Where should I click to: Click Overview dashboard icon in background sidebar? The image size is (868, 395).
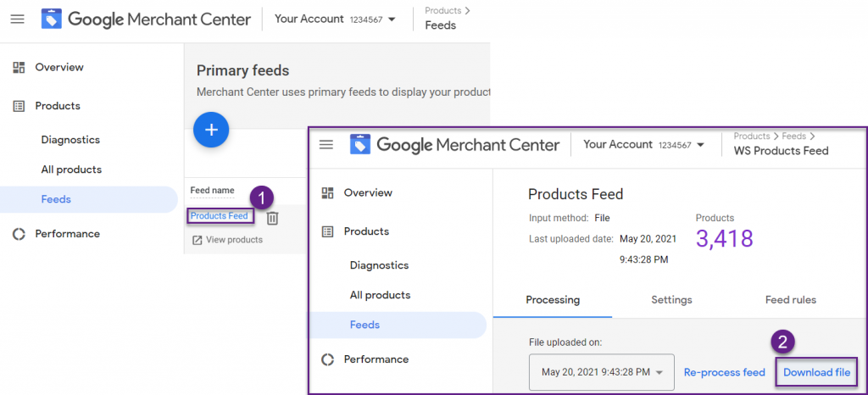tap(19, 68)
